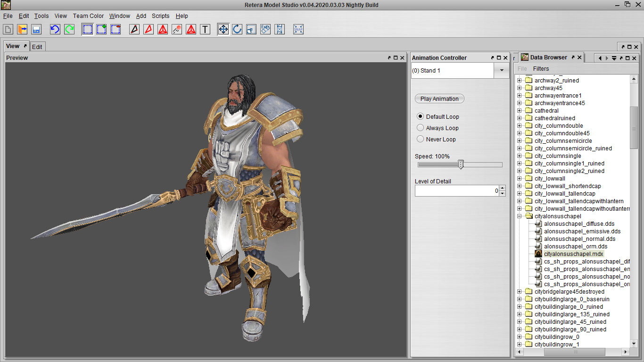
Task: Open the Add menu
Action: [x=141, y=16]
